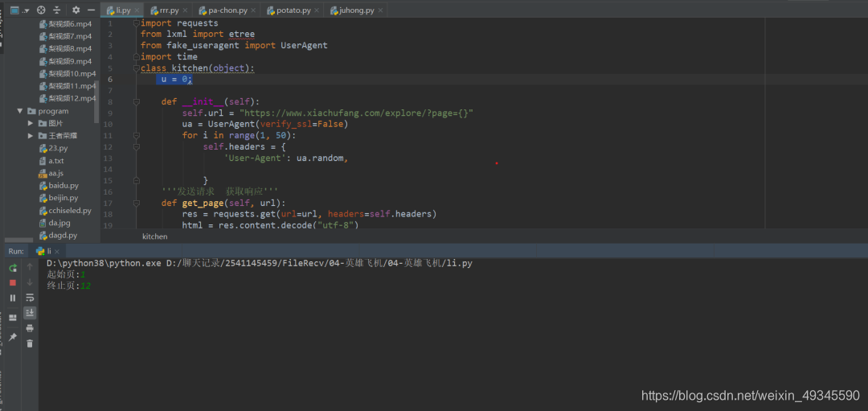Rerun the li script

(13, 268)
